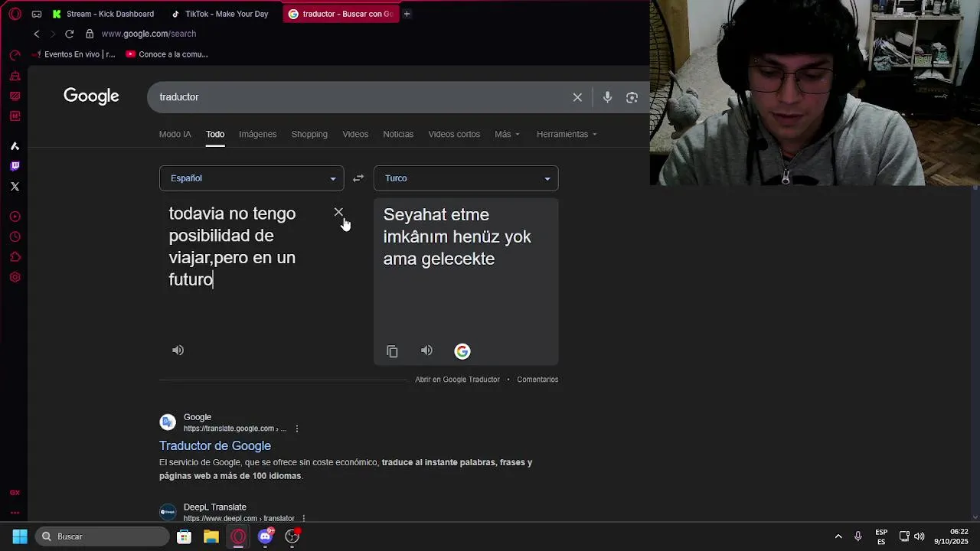View site info via padlock icon
The image size is (980, 551).
(90, 34)
